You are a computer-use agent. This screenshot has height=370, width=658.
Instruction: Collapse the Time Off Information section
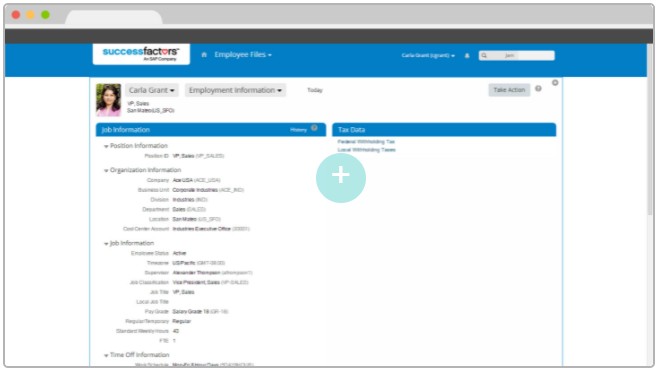click(x=106, y=355)
